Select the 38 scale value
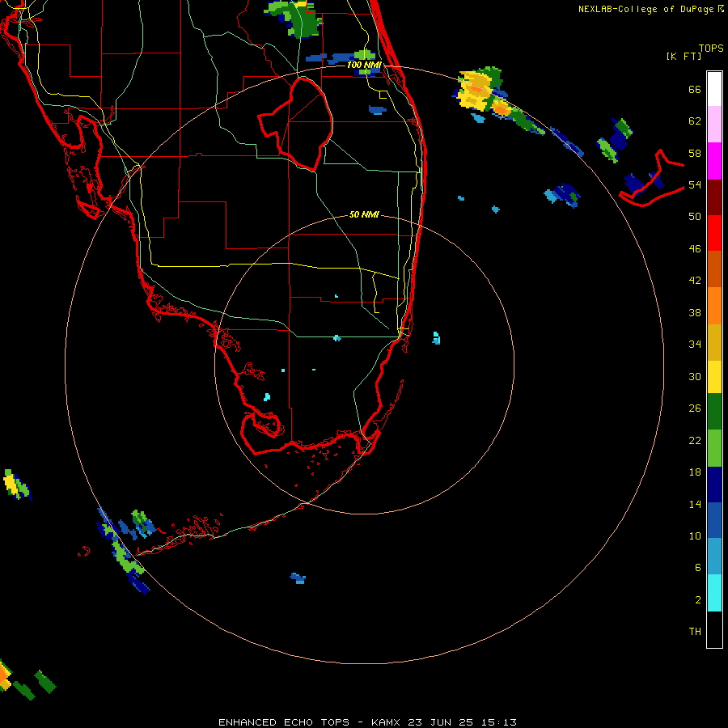Image resolution: width=728 pixels, height=728 pixels. click(695, 312)
